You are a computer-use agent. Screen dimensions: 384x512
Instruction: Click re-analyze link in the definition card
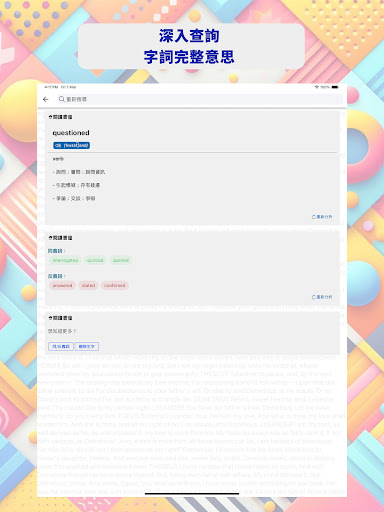point(322,217)
